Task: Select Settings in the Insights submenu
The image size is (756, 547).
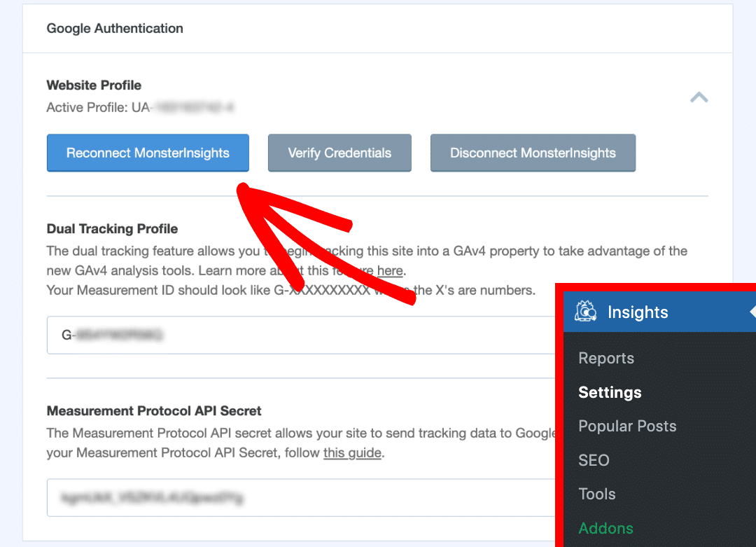Action: (x=610, y=392)
